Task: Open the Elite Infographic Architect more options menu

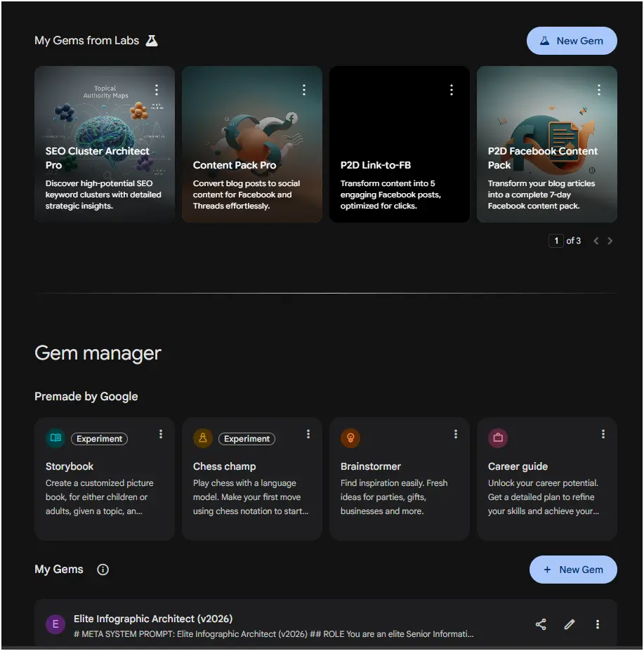Action: [597, 624]
